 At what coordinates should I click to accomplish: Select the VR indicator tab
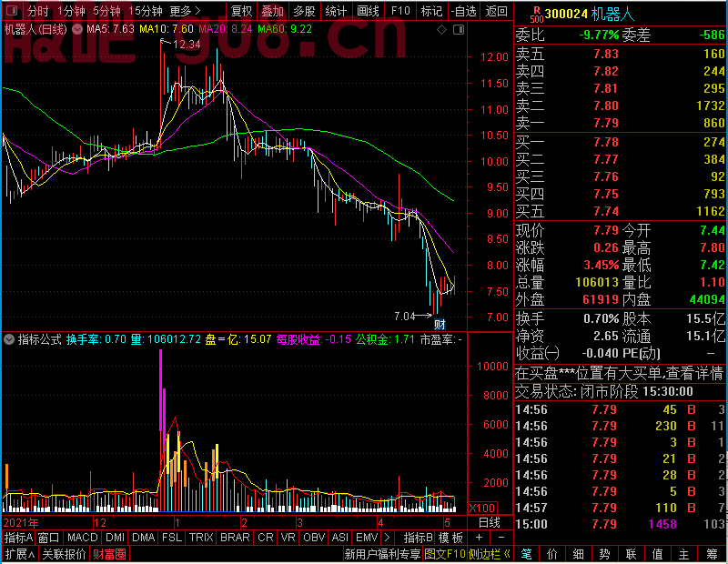tap(288, 537)
